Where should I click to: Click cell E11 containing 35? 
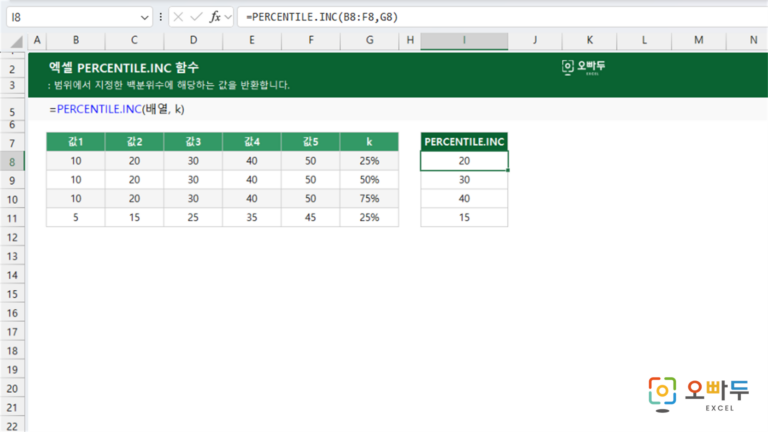point(252,217)
